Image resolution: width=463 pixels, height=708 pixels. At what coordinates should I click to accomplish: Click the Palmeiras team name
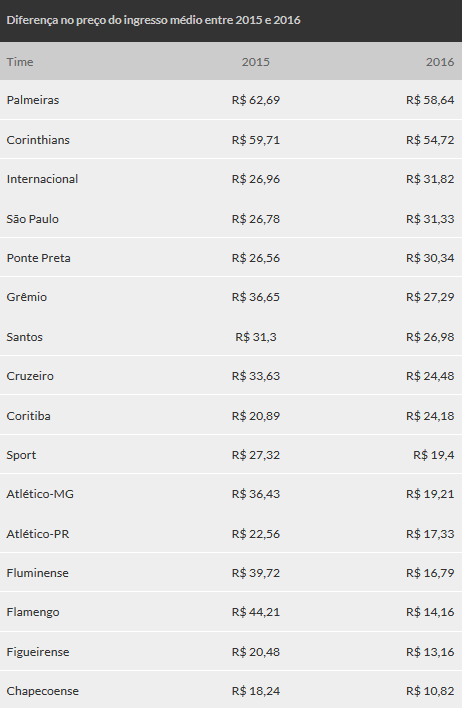[x=33, y=100]
